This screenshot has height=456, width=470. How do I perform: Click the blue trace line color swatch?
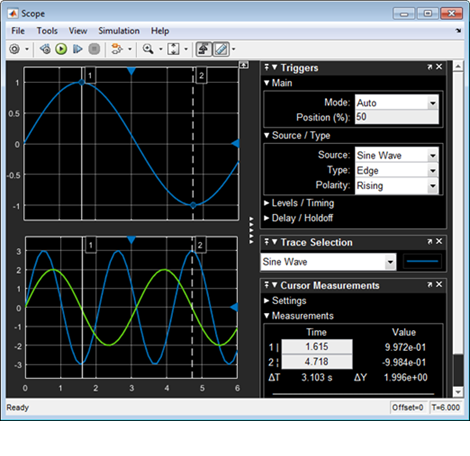pyautogui.click(x=422, y=261)
